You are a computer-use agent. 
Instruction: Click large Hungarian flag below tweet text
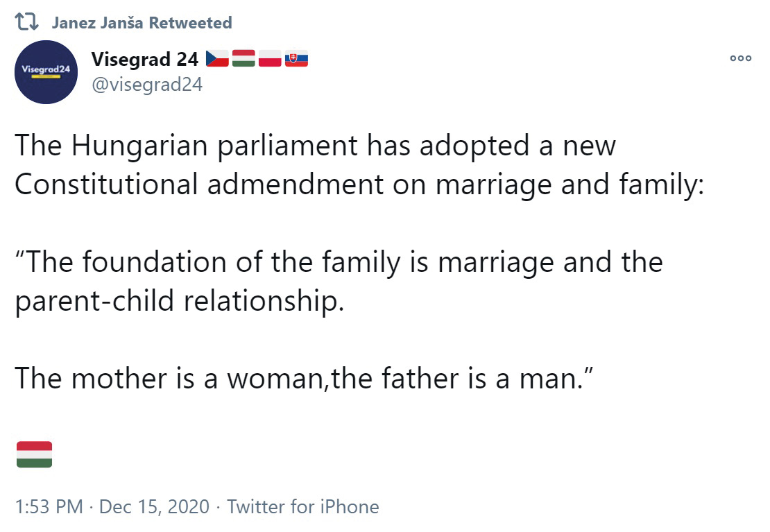click(34, 454)
